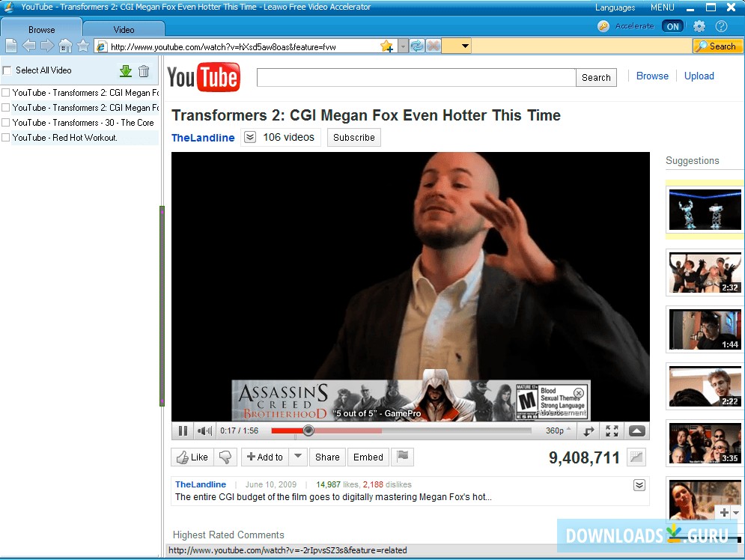This screenshot has width=745, height=560.
Task: Open suggestion thumbnail with 3:35 duration
Action: click(x=705, y=444)
